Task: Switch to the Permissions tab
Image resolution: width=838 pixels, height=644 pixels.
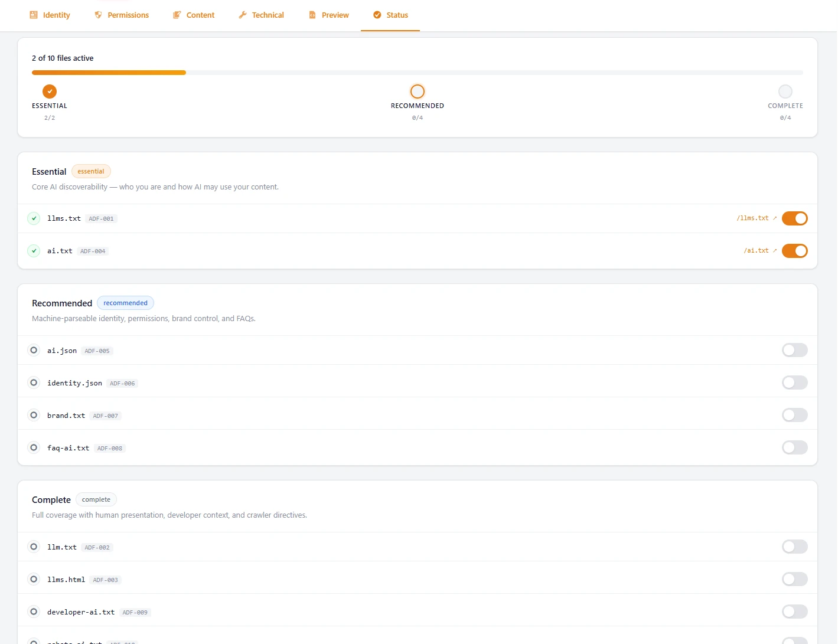Action: click(122, 15)
